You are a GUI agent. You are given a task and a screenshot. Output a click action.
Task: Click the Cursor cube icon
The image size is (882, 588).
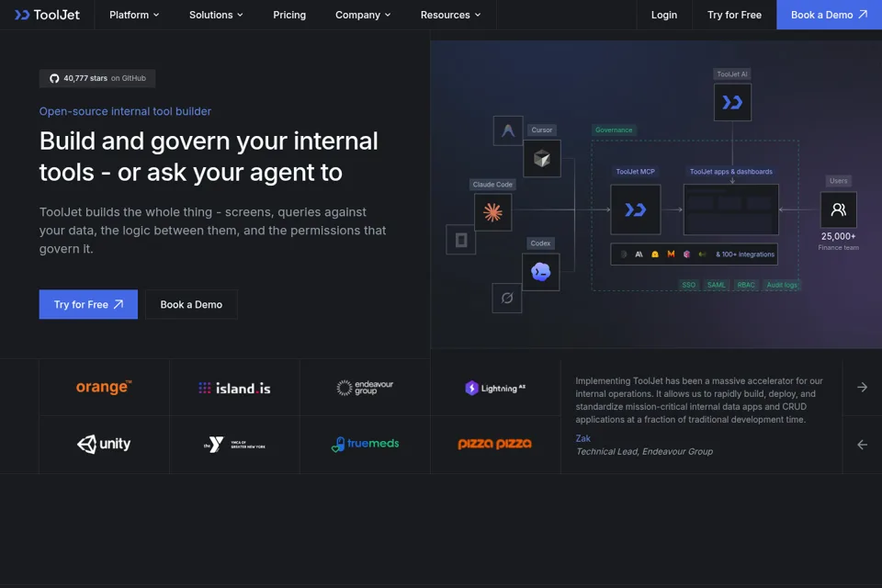point(542,159)
